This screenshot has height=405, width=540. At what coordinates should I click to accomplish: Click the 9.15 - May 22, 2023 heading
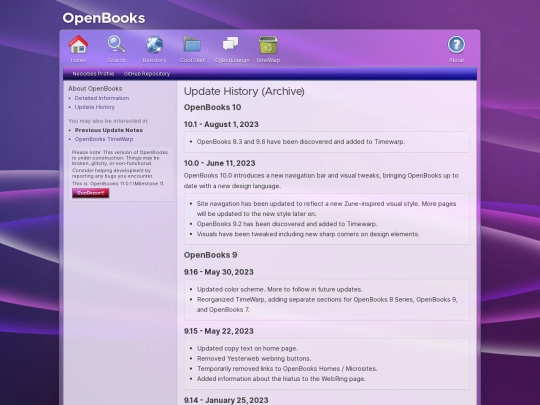(x=219, y=331)
